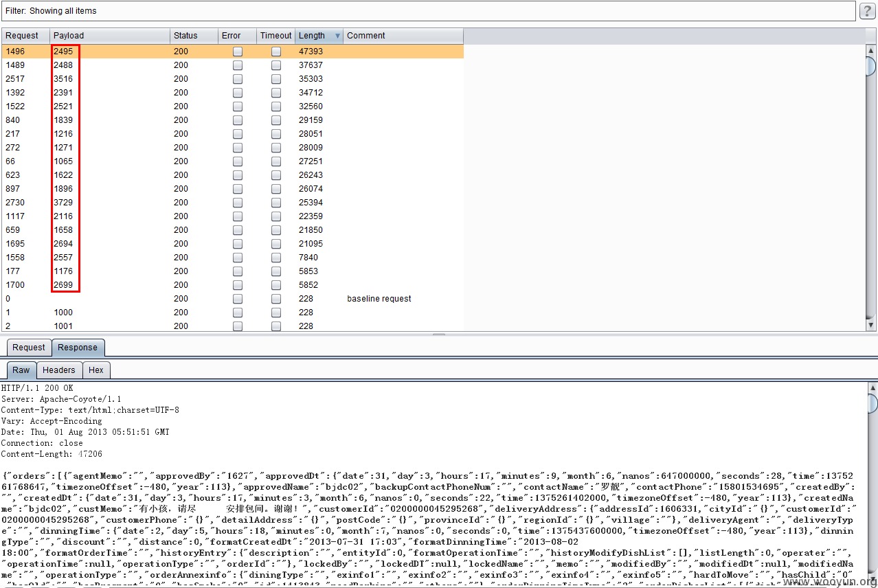Sort by the Request column header
Image resolution: width=878 pixels, height=588 pixels.
[x=26, y=36]
